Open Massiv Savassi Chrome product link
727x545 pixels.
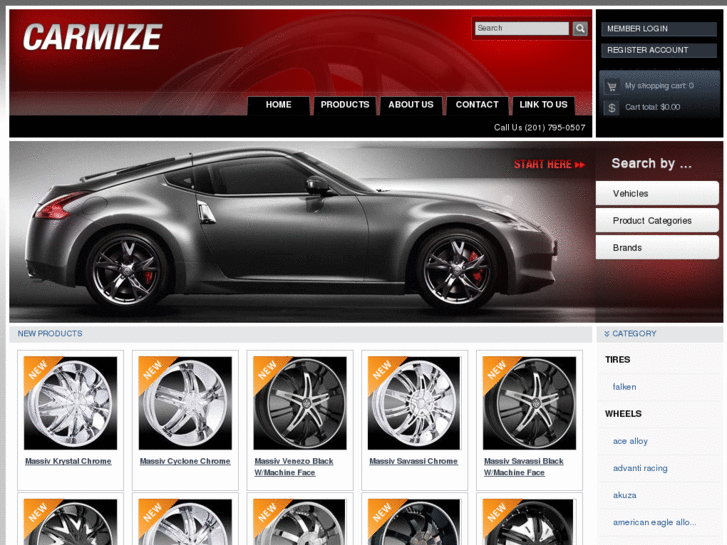tap(413, 462)
